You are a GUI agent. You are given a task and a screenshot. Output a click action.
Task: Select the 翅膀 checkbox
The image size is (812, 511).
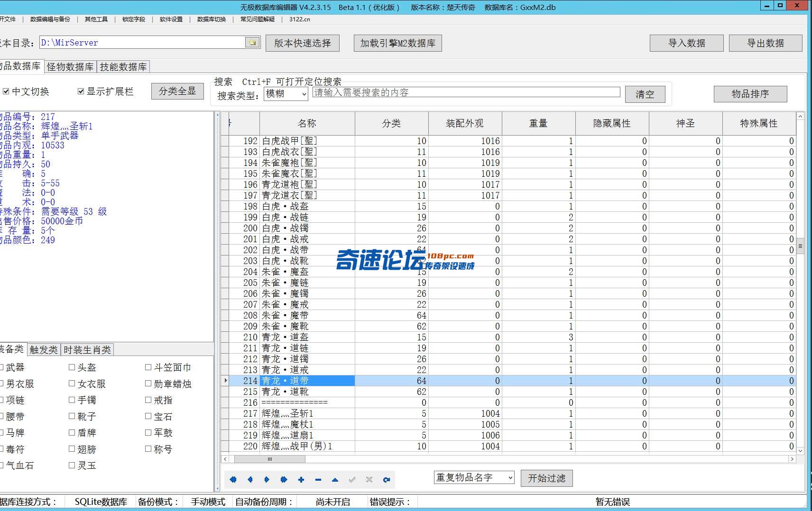[x=72, y=449]
